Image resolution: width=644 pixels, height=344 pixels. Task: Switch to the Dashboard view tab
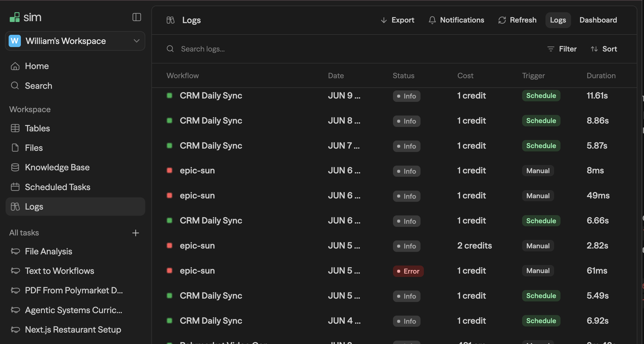point(598,20)
